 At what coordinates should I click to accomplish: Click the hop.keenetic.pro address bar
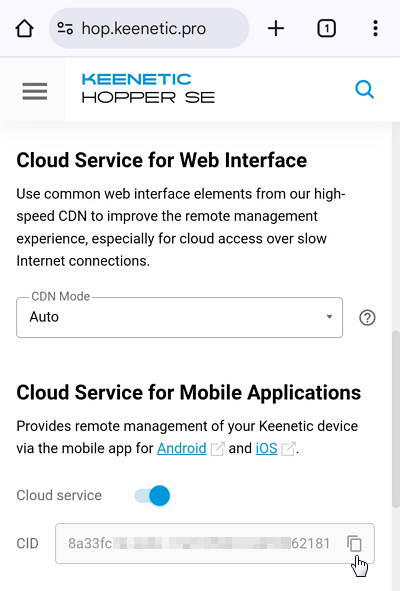[x=149, y=28]
